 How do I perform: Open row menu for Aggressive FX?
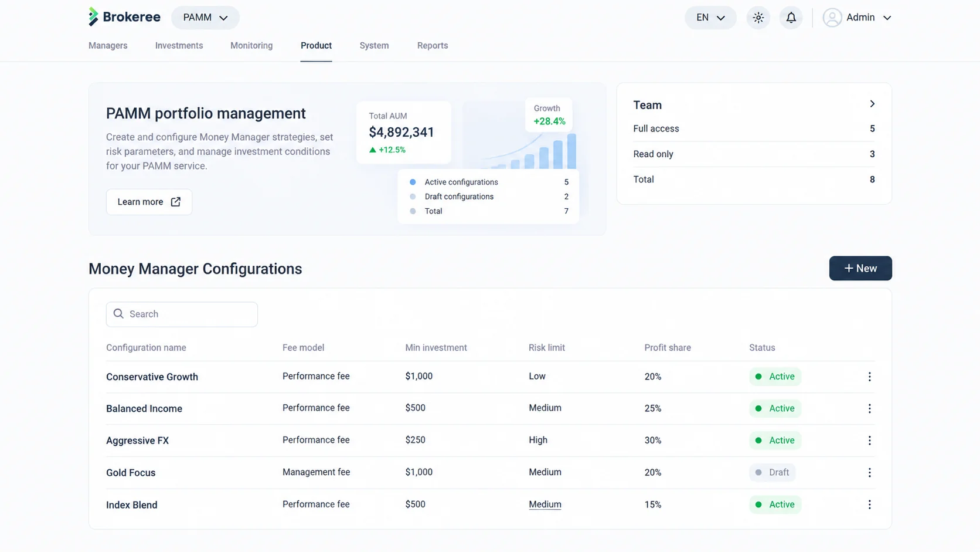coord(869,441)
